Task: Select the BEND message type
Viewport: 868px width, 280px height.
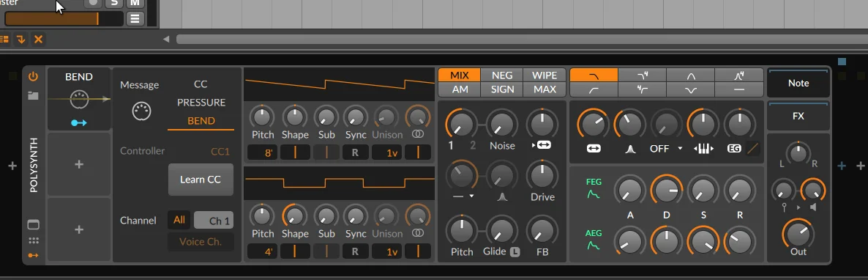Action: coord(201,121)
